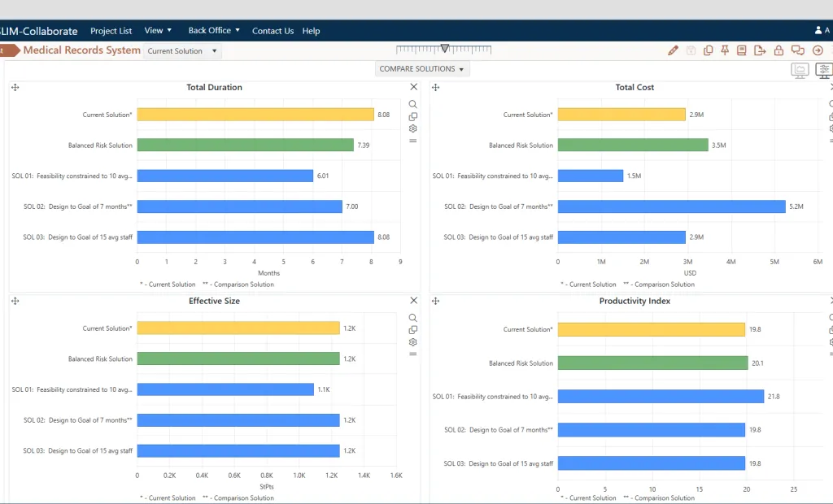Click the Total Cost chart title
Viewport: 833px width, 504px height.
point(635,87)
